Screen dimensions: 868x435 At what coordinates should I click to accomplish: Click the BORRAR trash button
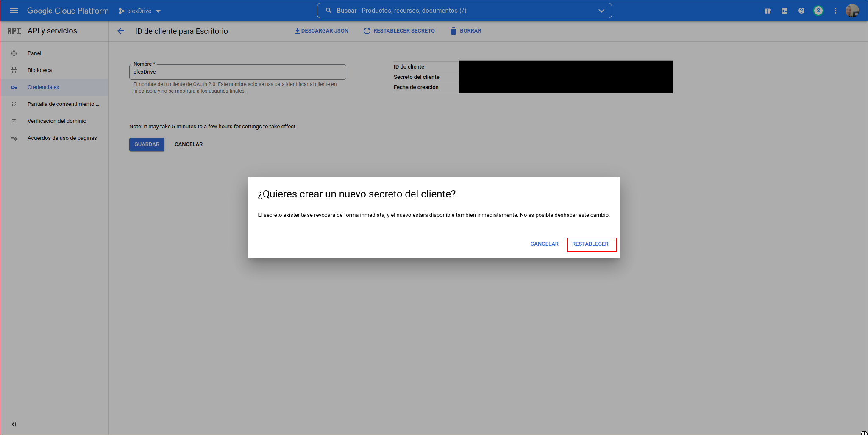(x=465, y=31)
